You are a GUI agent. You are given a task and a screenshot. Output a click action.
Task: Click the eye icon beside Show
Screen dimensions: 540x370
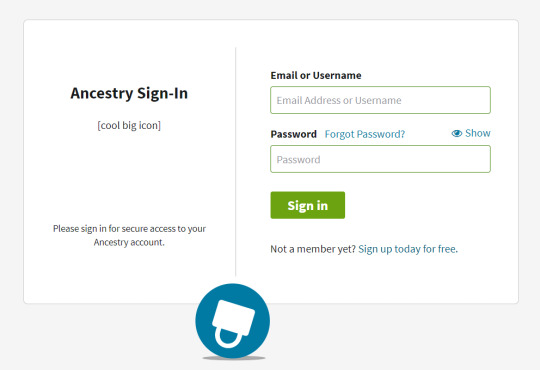[x=457, y=133]
